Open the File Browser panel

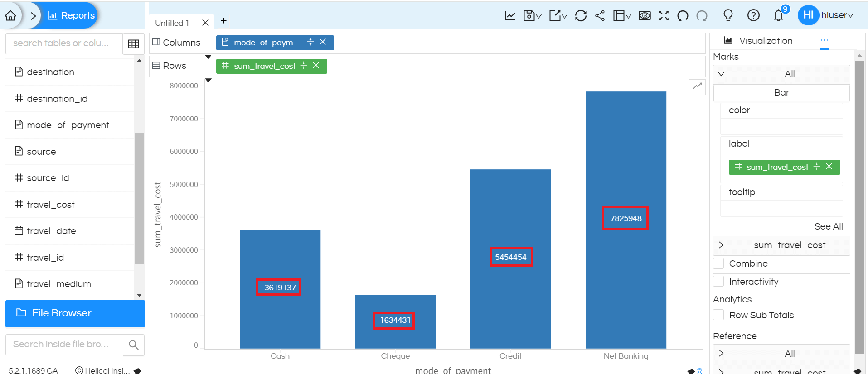pyautogui.click(x=75, y=313)
